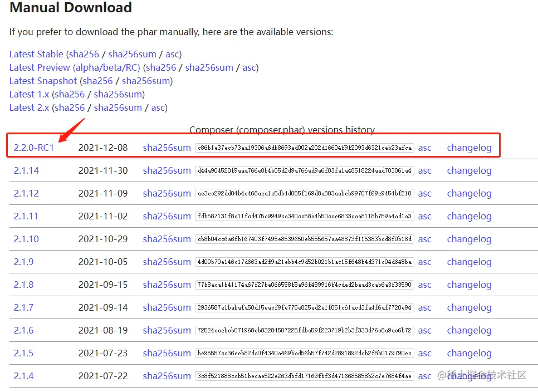538x392 pixels.
Task: Open sha256sum link for version 2.1.5
Action: (167, 353)
